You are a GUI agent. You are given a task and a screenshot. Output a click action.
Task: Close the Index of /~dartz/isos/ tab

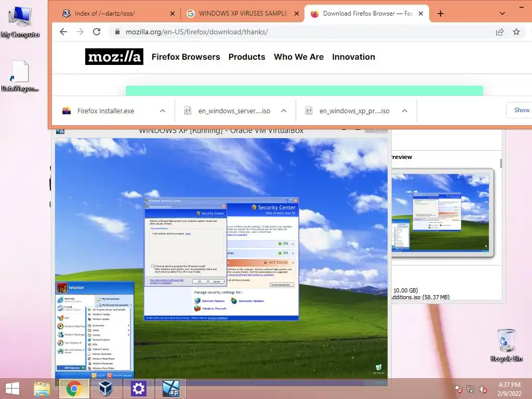172,14
